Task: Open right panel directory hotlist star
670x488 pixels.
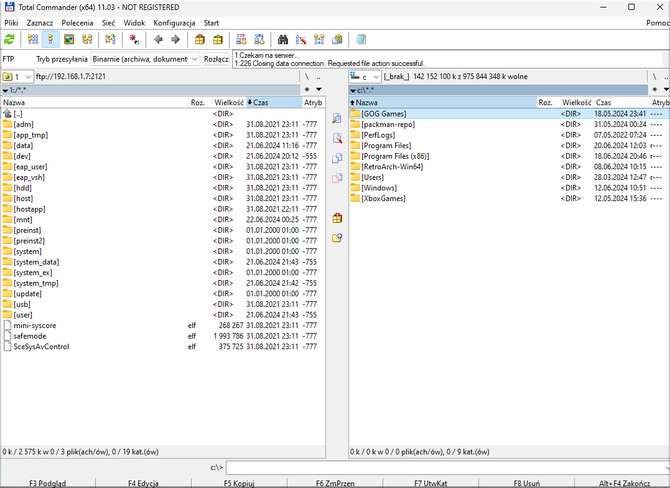Action: 655,89
